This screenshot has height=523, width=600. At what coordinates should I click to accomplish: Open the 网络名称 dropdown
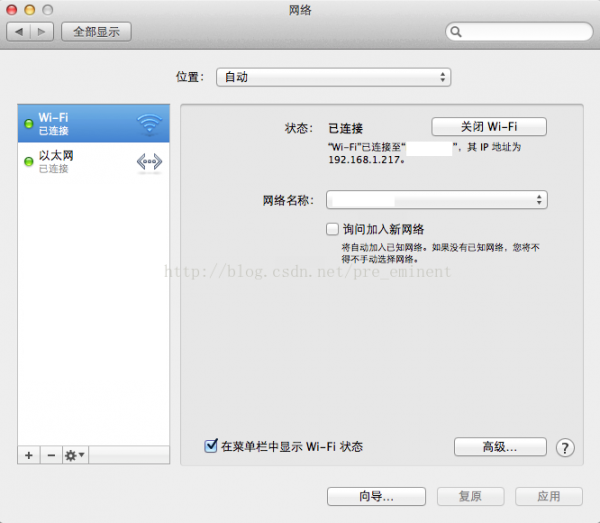point(437,200)
